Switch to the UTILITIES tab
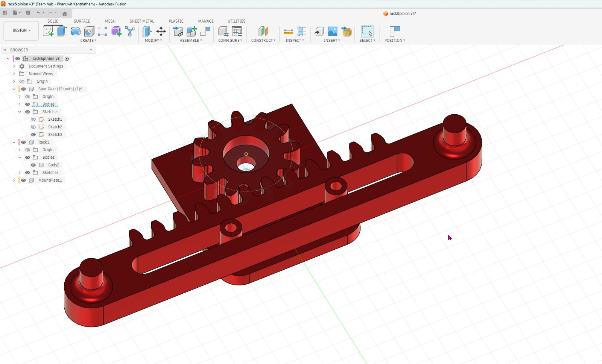 (236, 21)
